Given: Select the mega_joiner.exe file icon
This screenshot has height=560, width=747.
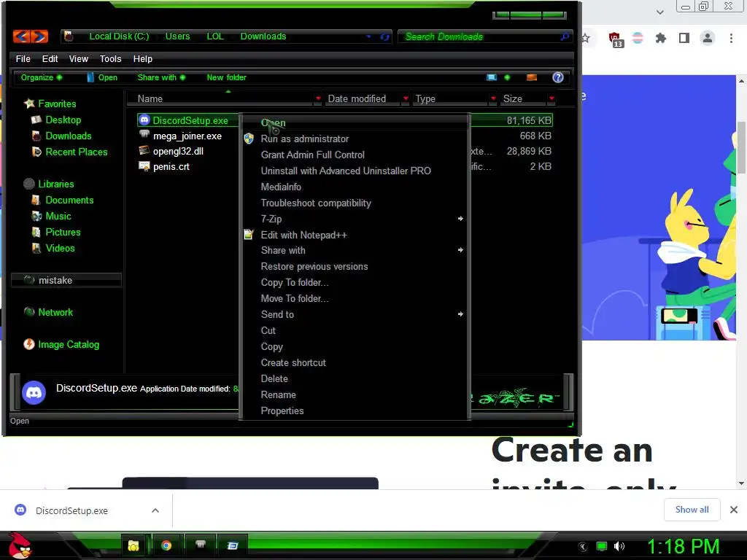Looking at the screenshot, I should tap(144, 135).
